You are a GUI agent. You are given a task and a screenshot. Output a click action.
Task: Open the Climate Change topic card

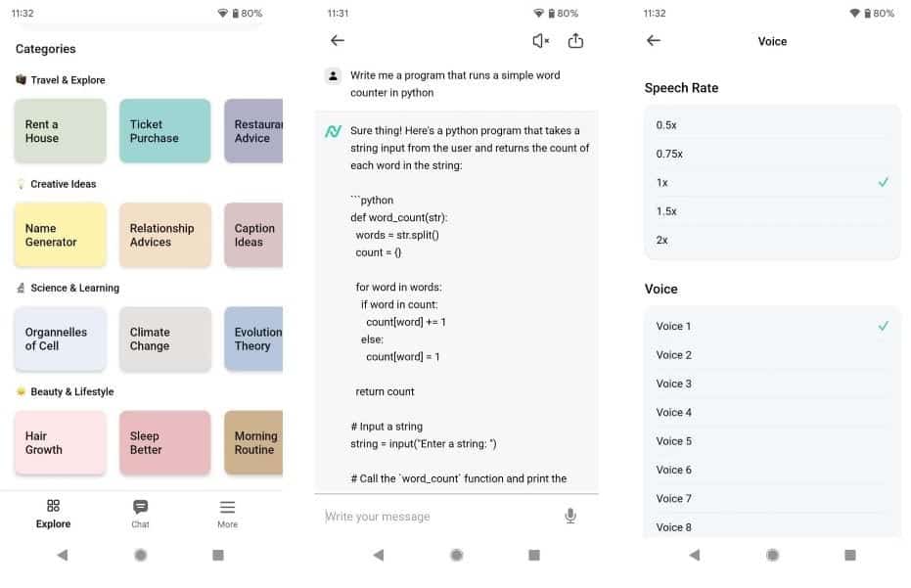164,339
